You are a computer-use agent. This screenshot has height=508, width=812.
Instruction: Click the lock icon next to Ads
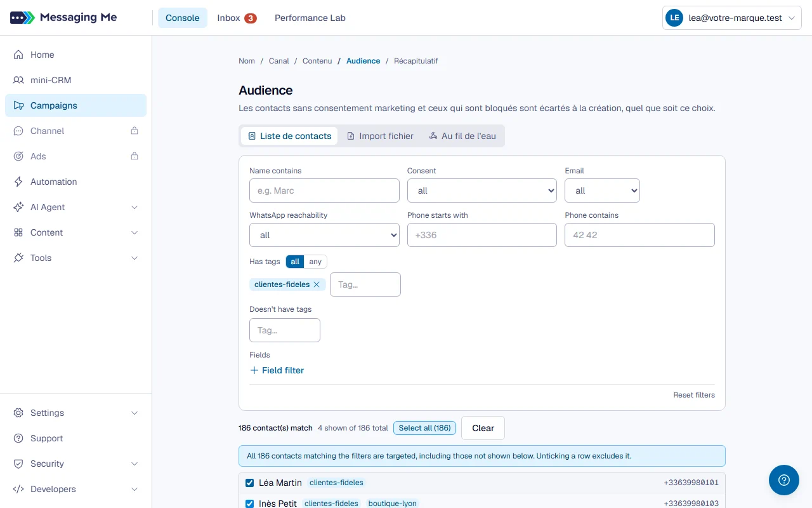pyautogui.click(x=134, y=156)
